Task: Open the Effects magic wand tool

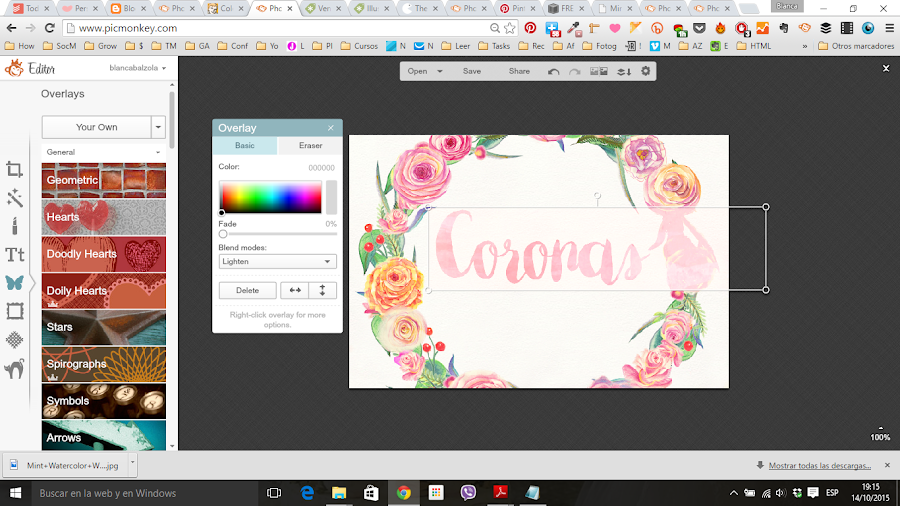Action: click(14, 198)
